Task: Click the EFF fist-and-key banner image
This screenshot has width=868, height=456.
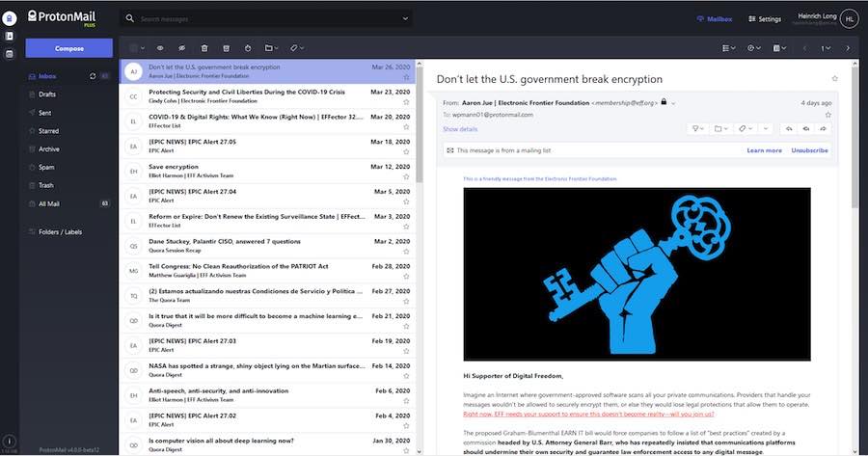Action: pyautogui.click(x=637, y=274)
